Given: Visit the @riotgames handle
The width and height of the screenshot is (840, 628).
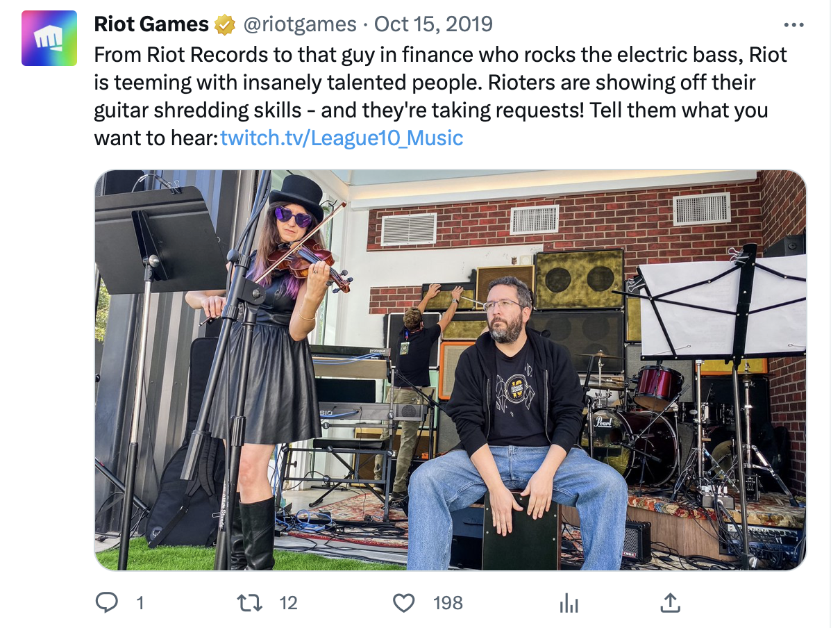Looking at the screenshot, I should (299, 25).
